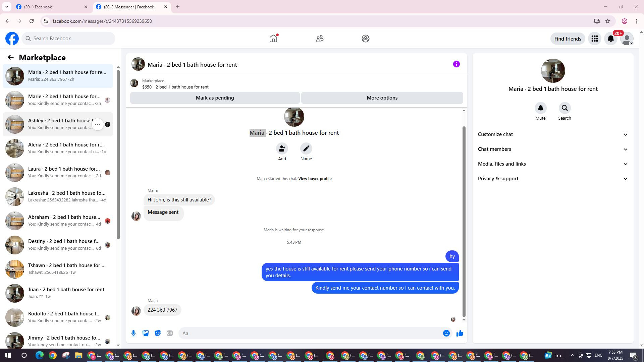This screenshot has width=644, height=362.
Task: Click the browser address bar URL
Action: (102, 21)
